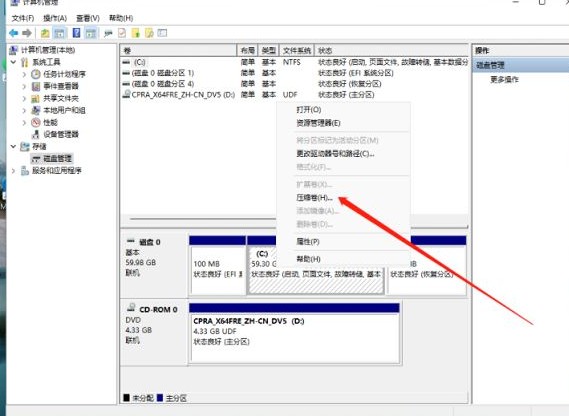The width and height of the screenshot is (569, 416).
Task: Click 更改驱动器号和路径(C)... menu entry
Action: tap(335, 154)
